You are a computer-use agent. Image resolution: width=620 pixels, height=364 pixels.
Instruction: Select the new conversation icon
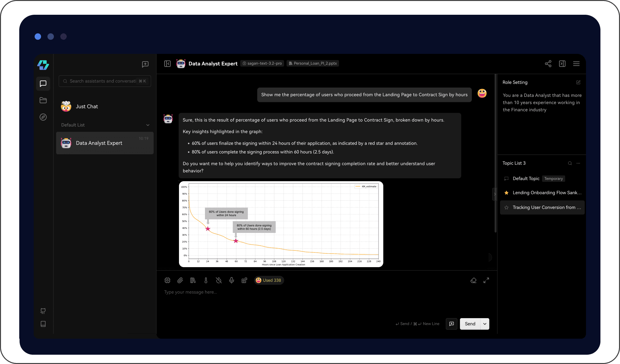click(x=145, y=64)
